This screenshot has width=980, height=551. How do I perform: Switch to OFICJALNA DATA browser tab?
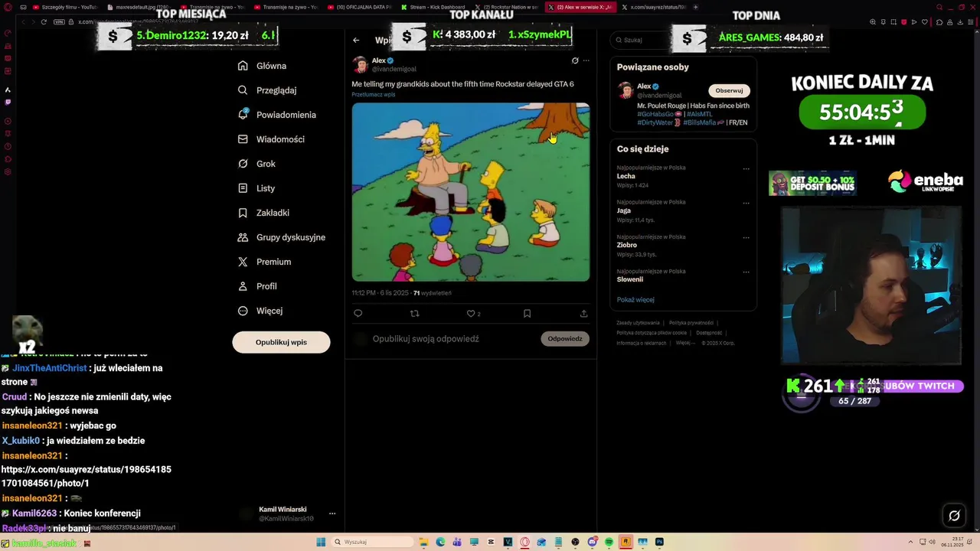pyautogui.click(x=359, y=7)
